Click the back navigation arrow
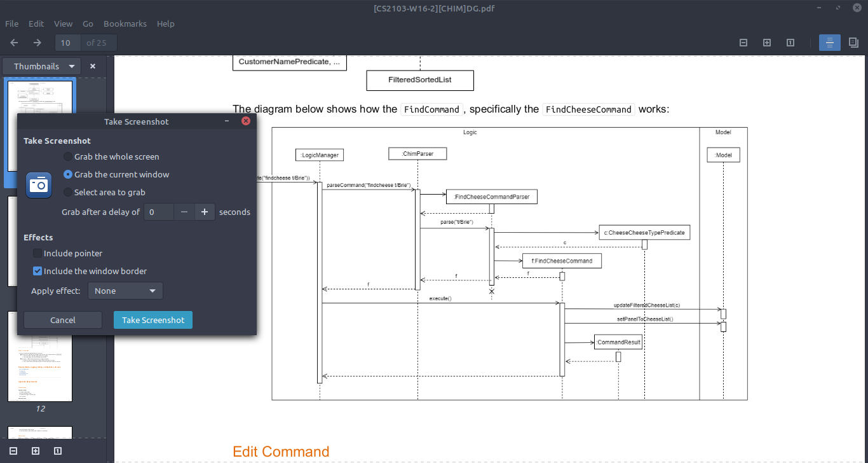 point(13,42)
